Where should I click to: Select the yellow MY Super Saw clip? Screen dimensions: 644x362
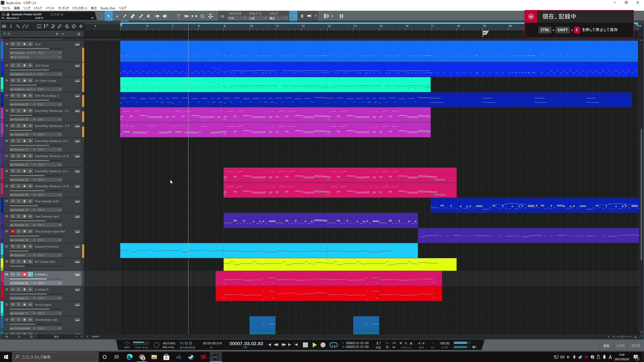click(340, 264)
